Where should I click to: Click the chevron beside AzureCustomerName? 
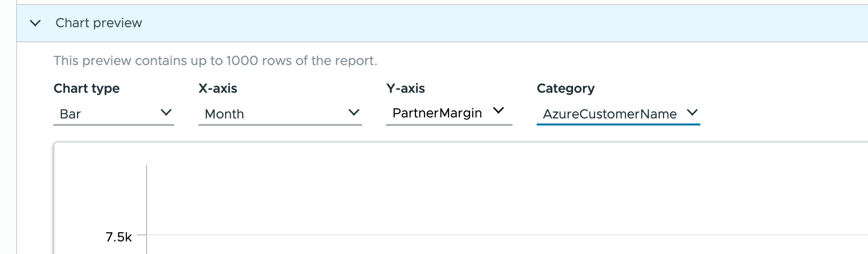pyautogui.click(x=692, y=112)
